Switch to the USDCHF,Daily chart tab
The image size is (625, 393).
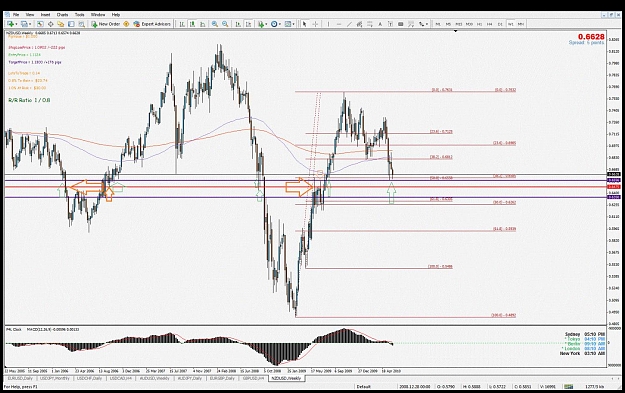[x=89, y=378]
